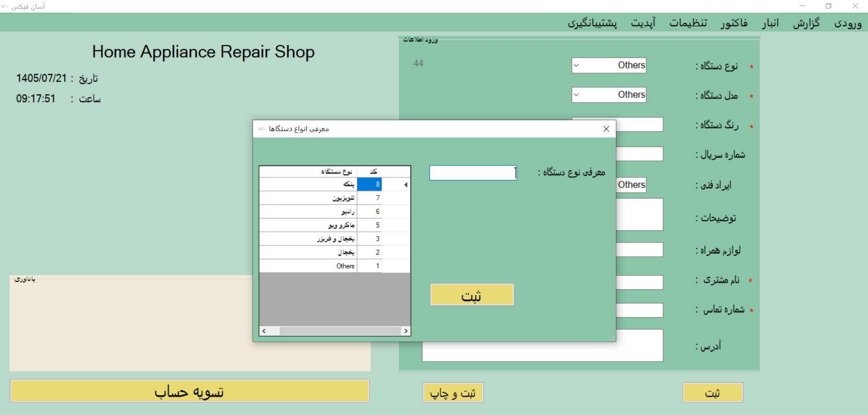Click the bottom-right ثبت button in main window

pyautogui.click(x=712, y=393)
